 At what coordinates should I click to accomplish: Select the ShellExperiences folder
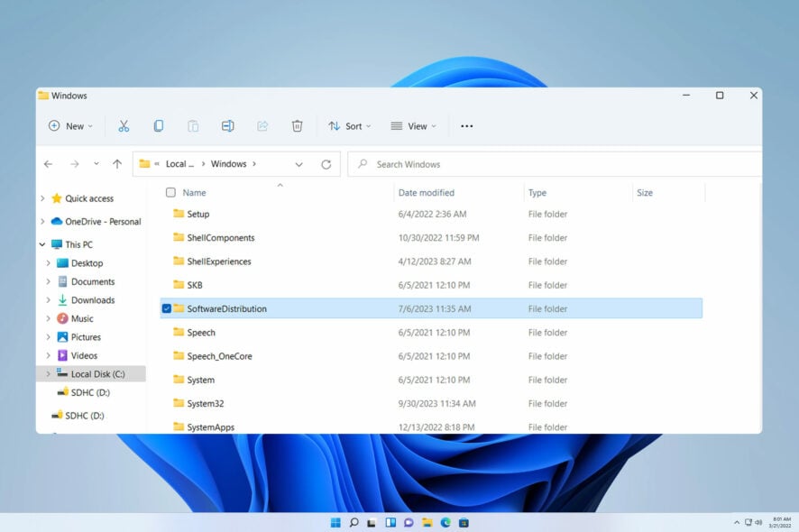coord(431,261)
